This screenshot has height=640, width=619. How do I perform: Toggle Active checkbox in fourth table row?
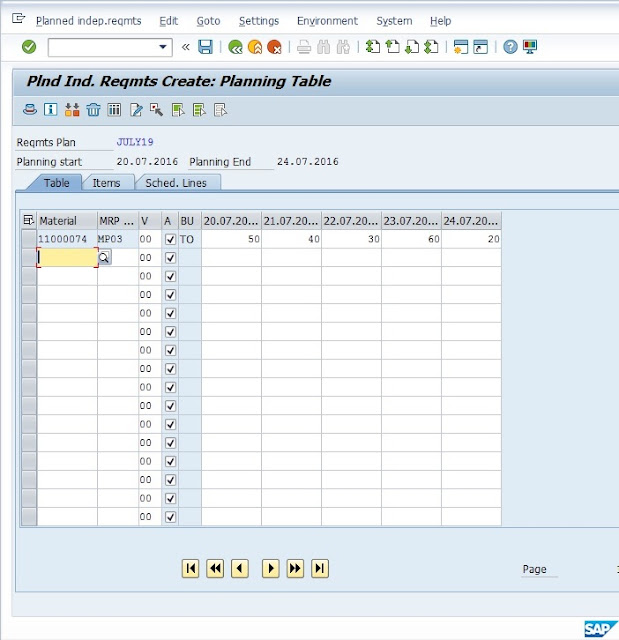[x=170, y=295]
